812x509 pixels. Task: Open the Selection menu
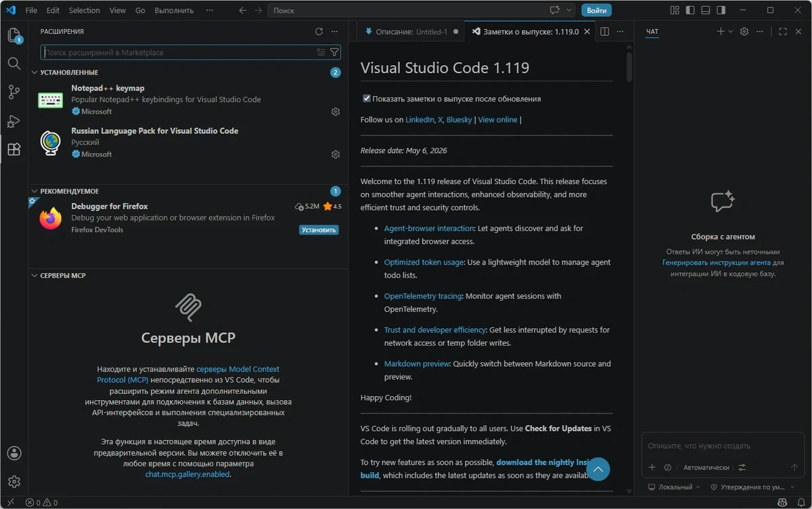pyautogui.click(x=85, y=10)
